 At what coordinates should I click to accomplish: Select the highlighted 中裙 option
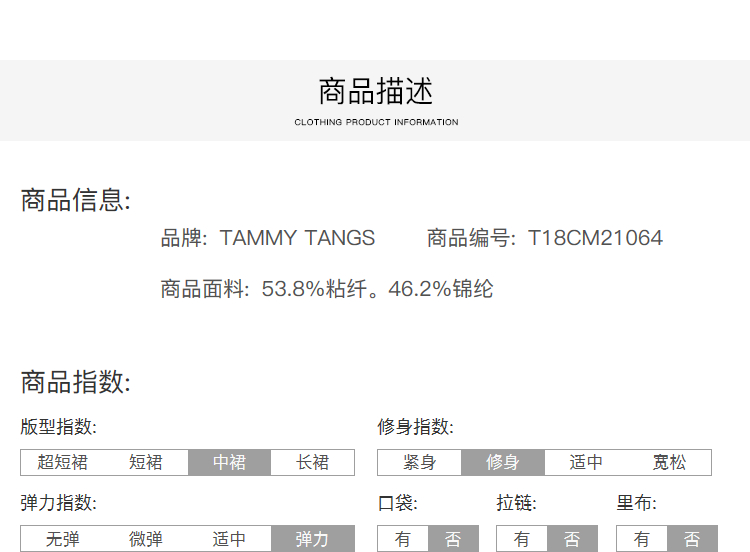click(229, 462)
